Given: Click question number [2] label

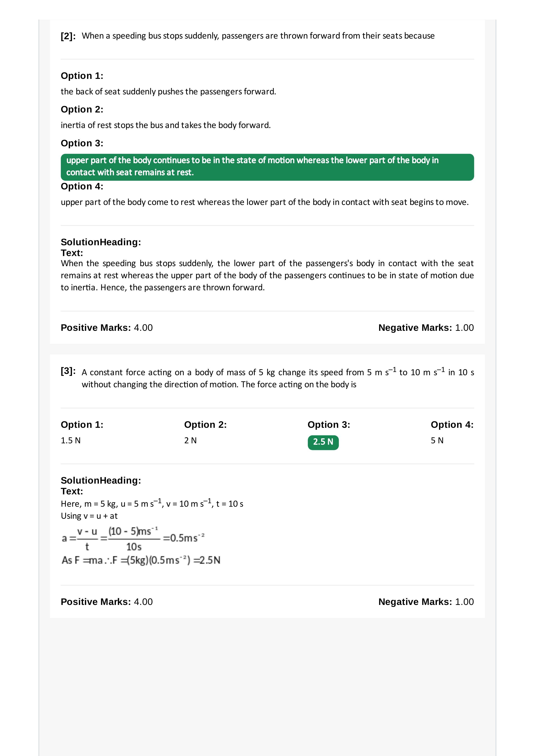Looking at the screenshot, I should (x=69, y=36).
